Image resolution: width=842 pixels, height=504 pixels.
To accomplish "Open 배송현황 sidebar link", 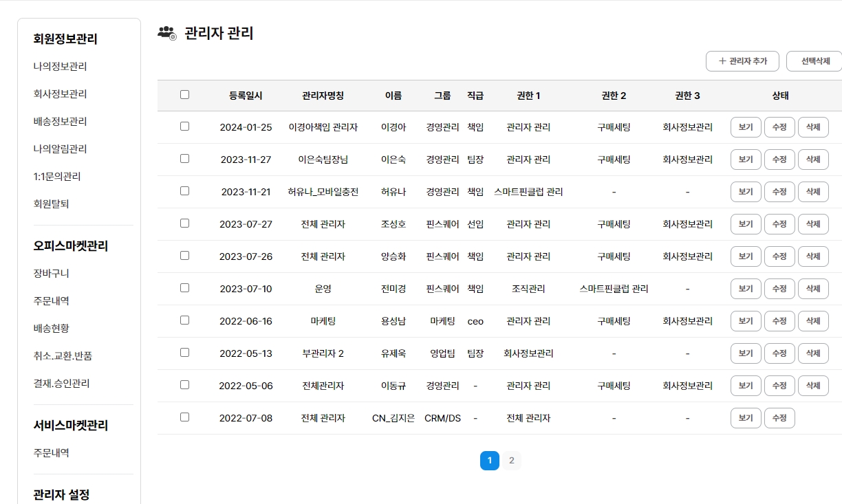I will [51, 329].
